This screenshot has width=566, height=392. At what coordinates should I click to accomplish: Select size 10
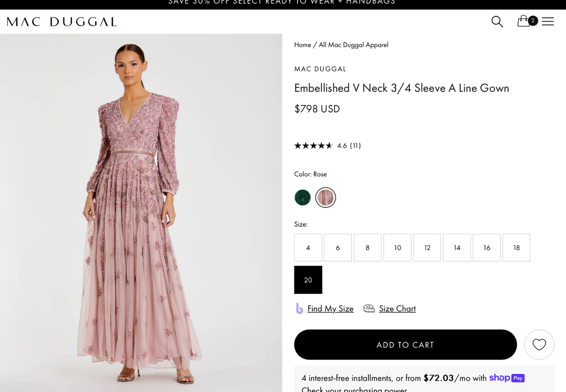[x=397, y=248]
